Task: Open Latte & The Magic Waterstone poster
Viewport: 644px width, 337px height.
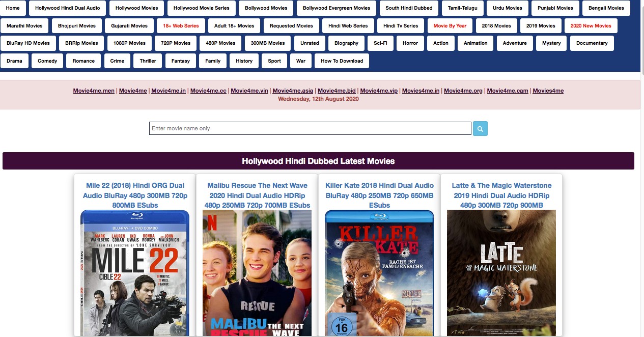Action: [x=501, y=273]
